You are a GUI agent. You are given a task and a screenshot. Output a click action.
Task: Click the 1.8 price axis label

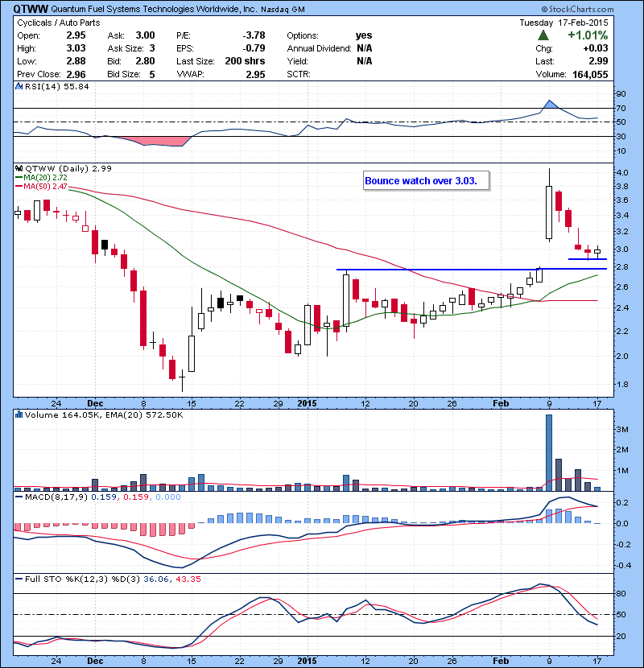[622, 384]
